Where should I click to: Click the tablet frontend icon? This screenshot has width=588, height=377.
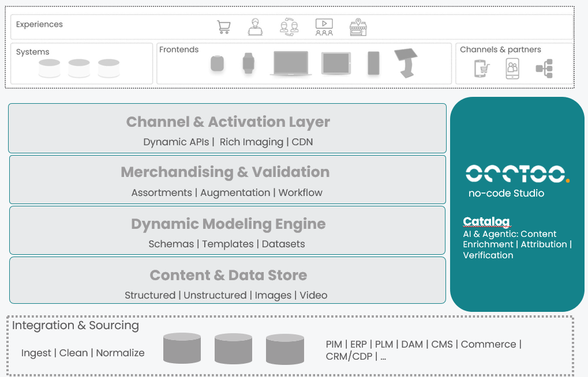[336, 63]
